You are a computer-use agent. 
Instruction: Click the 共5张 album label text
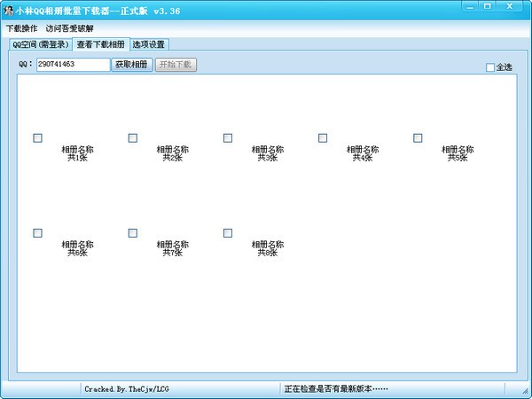coord(458,153)
